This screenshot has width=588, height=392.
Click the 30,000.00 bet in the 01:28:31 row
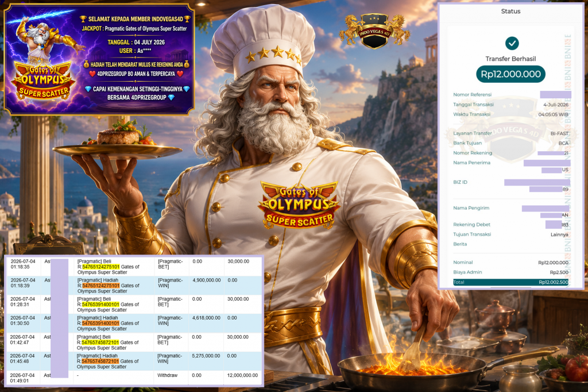coord(238,299)
